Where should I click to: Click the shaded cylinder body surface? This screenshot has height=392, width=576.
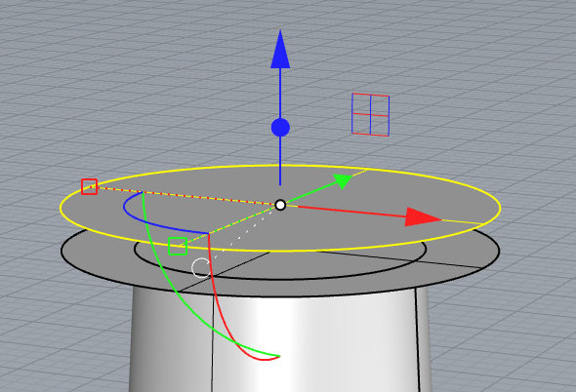tap(316, 341)
